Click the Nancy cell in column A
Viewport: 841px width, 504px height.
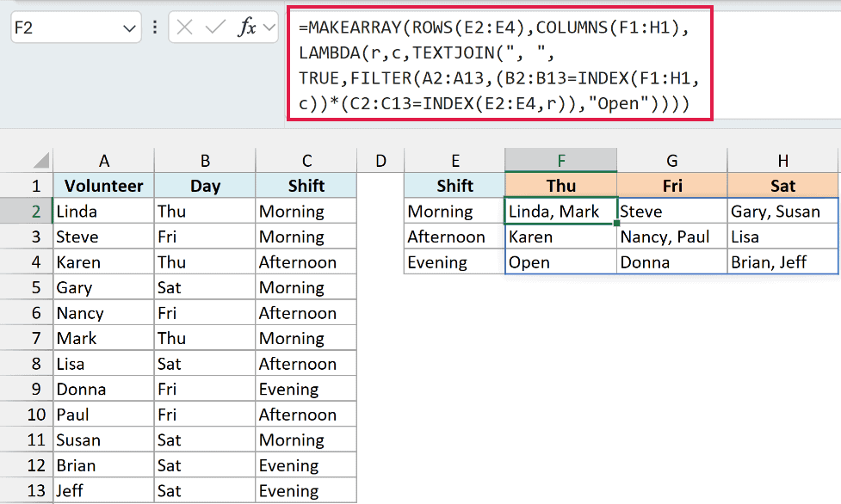coord(103,312)
